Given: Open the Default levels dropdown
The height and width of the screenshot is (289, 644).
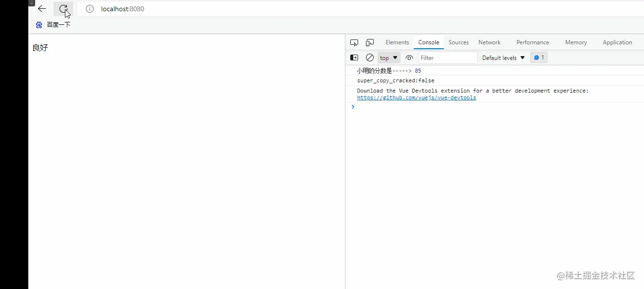Looking at the screenshot, I should (503, 58).
